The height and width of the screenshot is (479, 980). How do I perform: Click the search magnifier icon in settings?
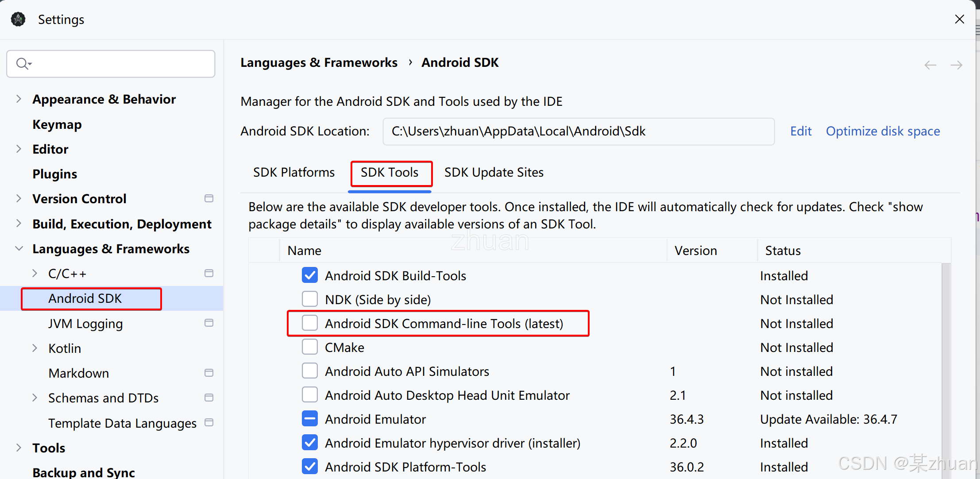pos(22,64)
